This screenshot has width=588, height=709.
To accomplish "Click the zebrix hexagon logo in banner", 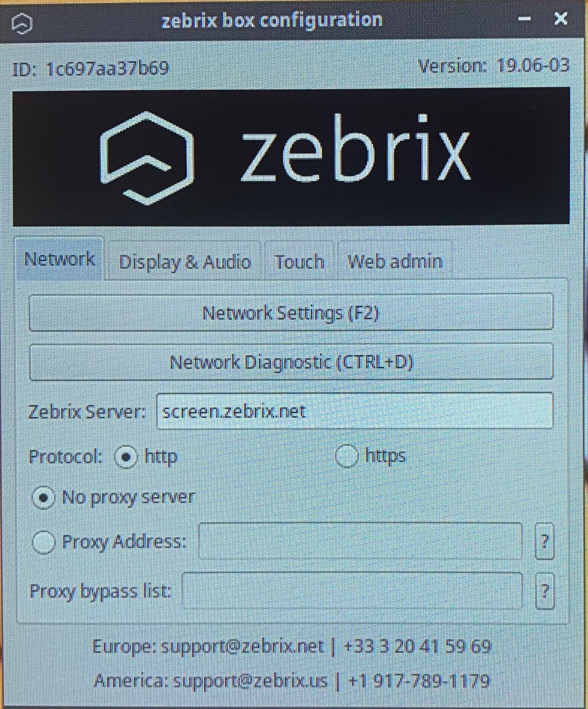I will point(146,158).
